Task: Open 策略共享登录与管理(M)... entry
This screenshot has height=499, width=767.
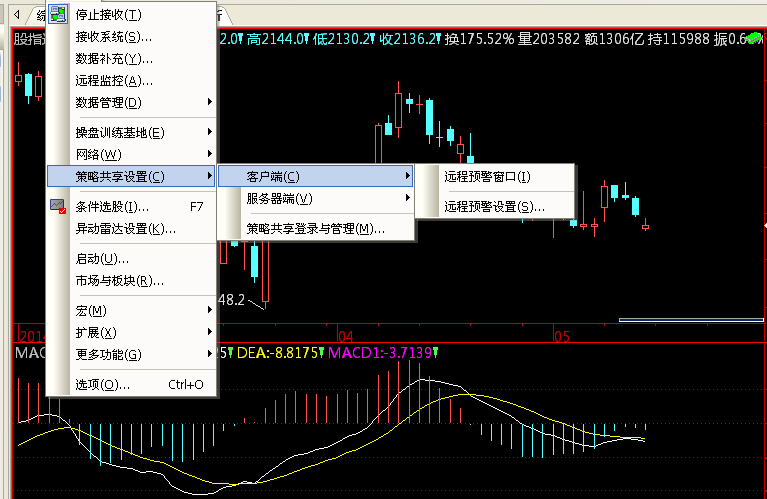Action: [316, 228]
